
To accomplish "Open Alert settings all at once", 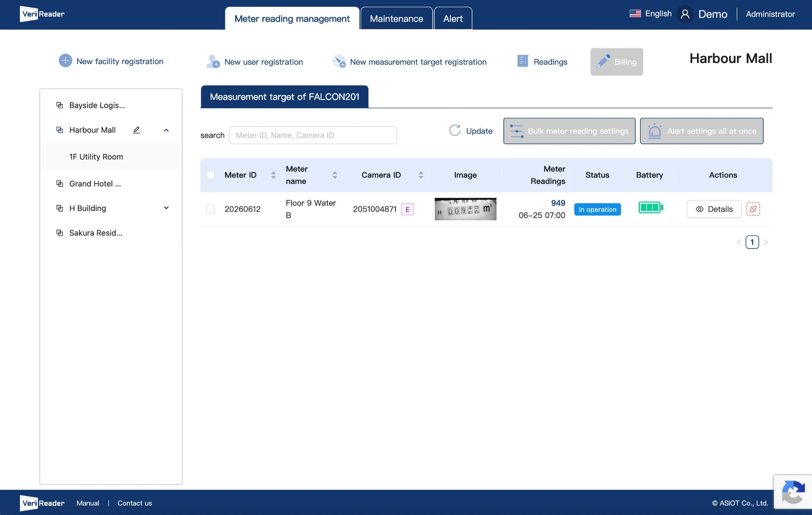I will coord(702,131).
